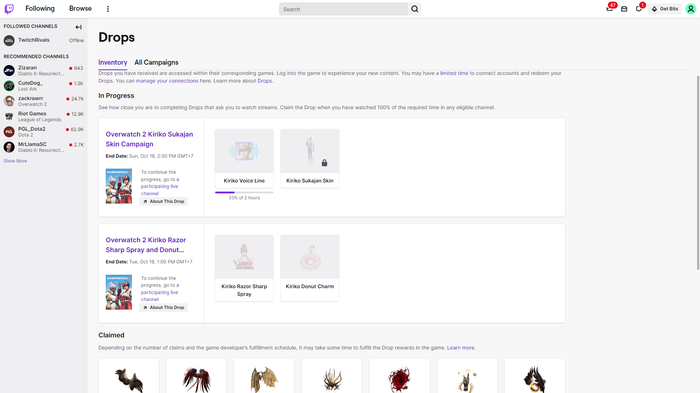Open the Prime loot crown icon

[609, 9]
